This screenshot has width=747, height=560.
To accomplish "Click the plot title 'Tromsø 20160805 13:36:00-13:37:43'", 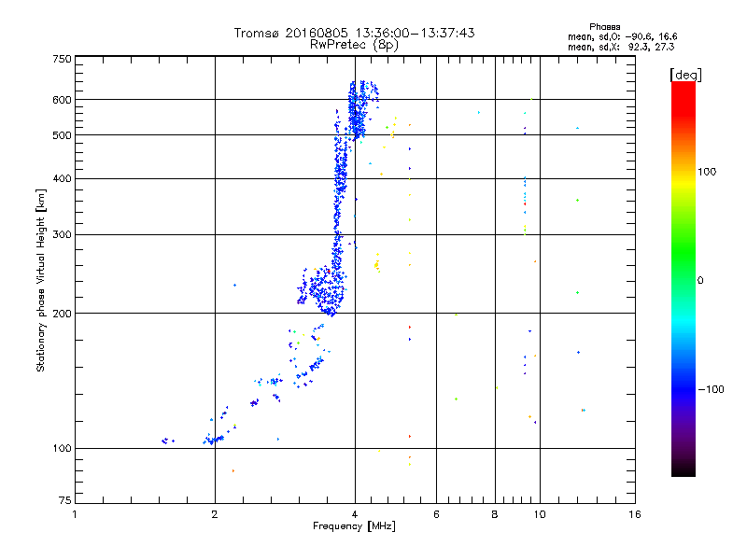I will (x=354, y=33).
